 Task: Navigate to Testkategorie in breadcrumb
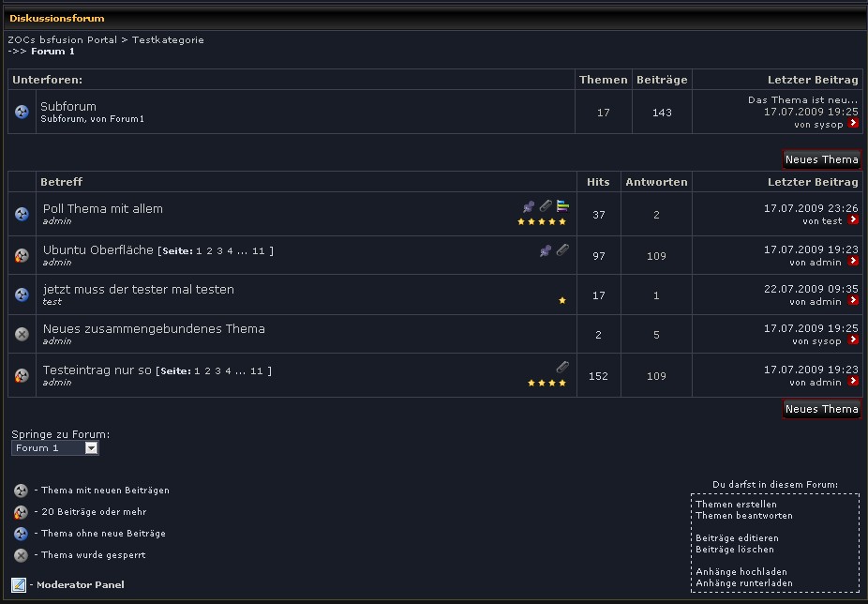tap(168, 40)
